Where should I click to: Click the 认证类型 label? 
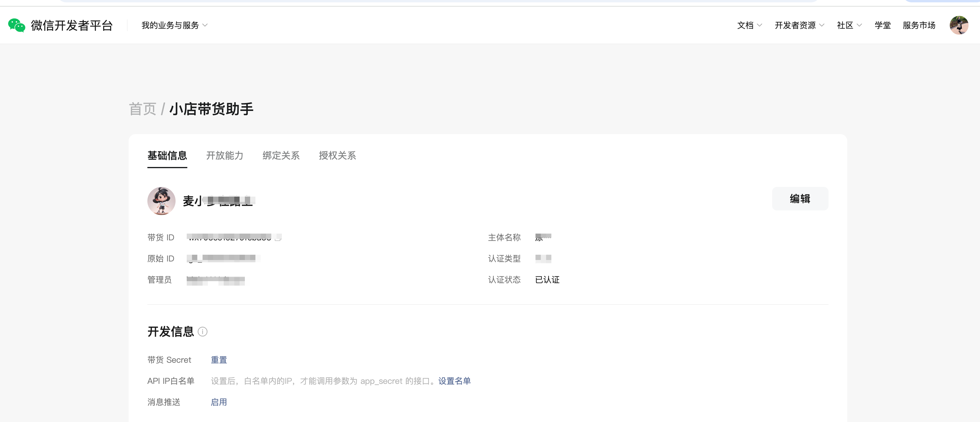(x=504, y=259)
